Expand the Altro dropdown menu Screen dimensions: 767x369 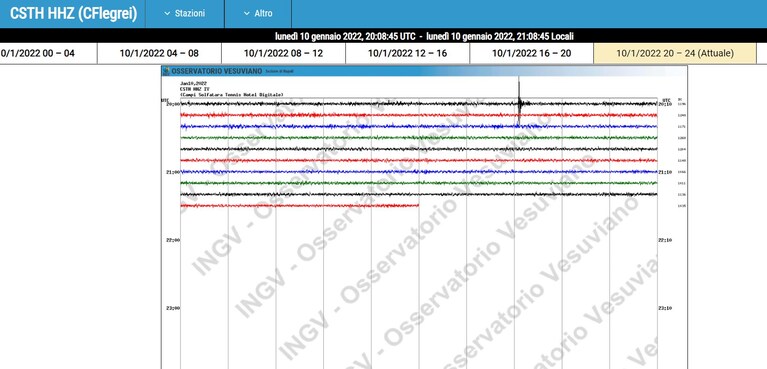[x=258, y=14]
